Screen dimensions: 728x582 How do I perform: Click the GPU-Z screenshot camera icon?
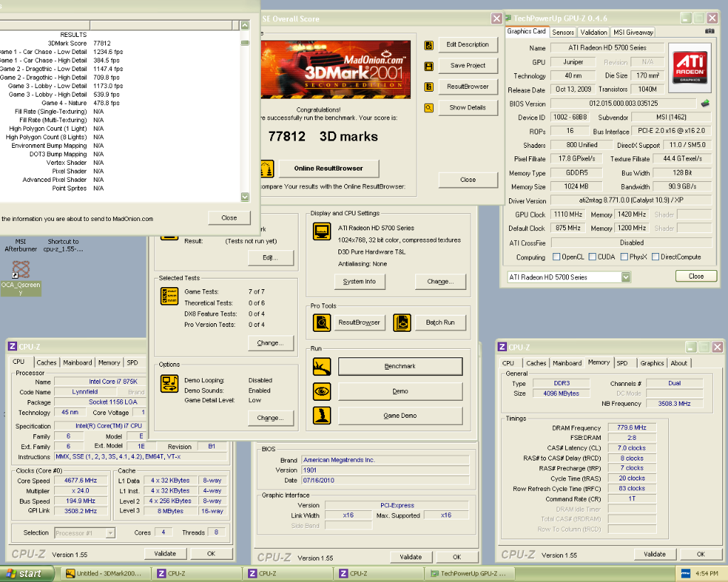(x=710, y=31)
